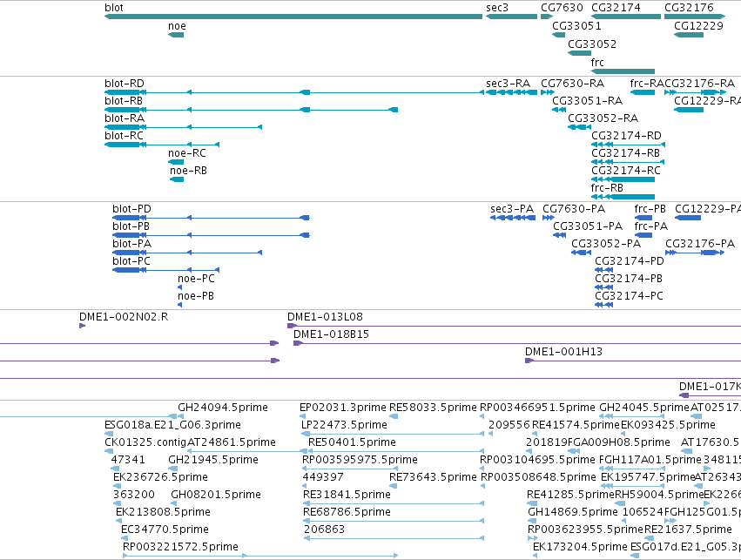Select frc-PA protein feature

tap(643, 235)
